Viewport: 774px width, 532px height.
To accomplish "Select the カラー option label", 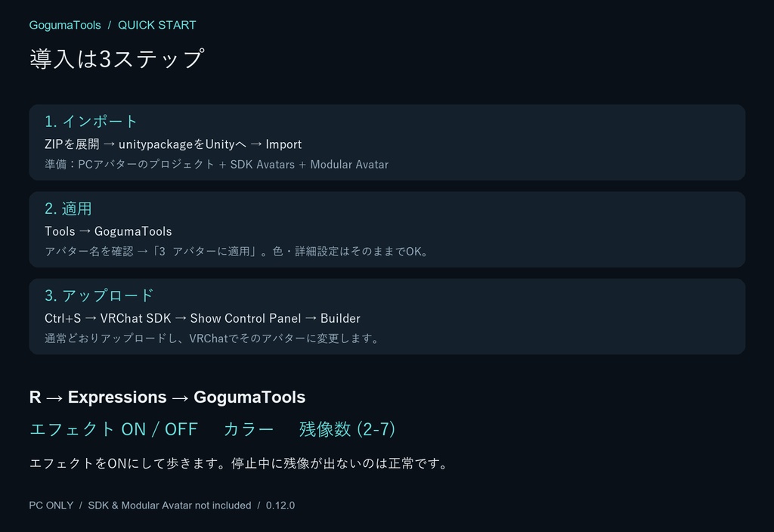I will click(x=248, y=429).
